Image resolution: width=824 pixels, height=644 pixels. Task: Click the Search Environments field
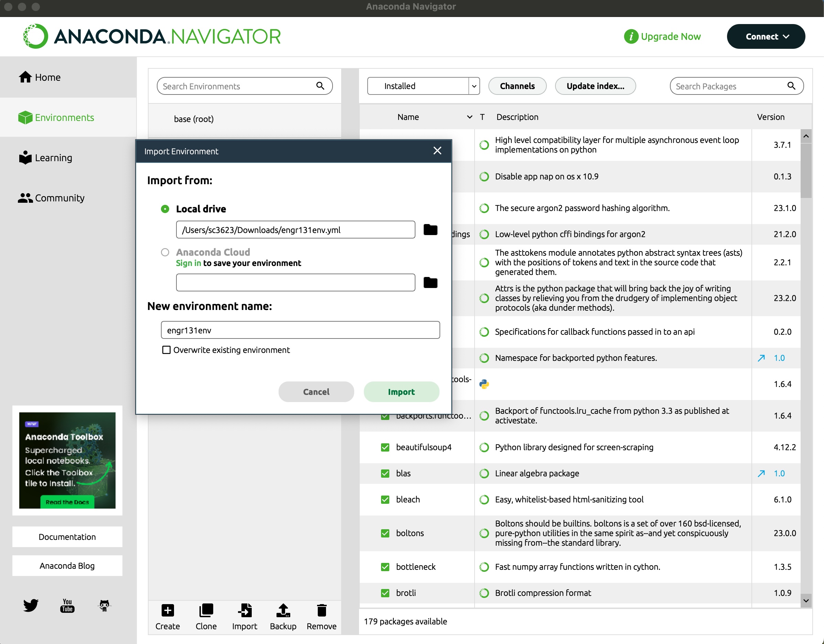point(245,86)
